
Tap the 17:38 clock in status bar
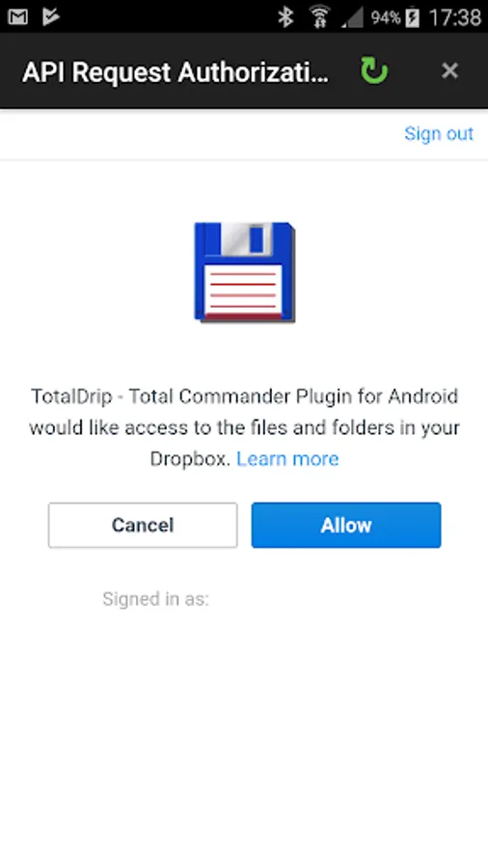pyautogui.click(x=455, y=17)
